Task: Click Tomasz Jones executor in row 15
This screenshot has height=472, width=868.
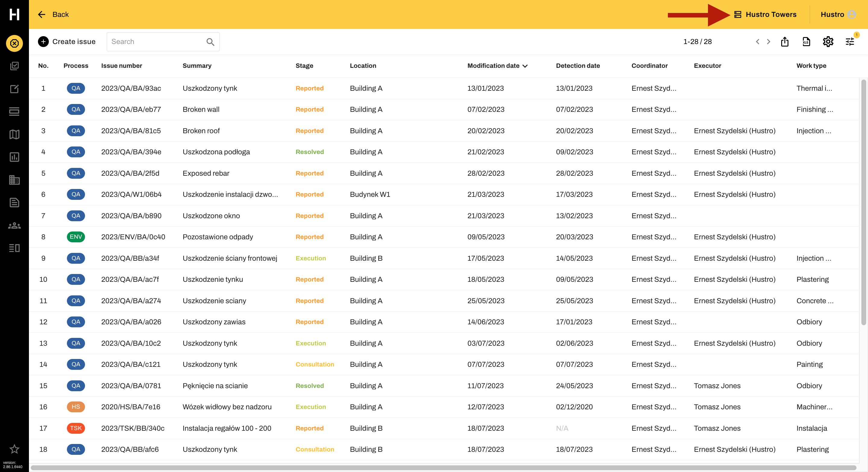Action: pos(717,386)
